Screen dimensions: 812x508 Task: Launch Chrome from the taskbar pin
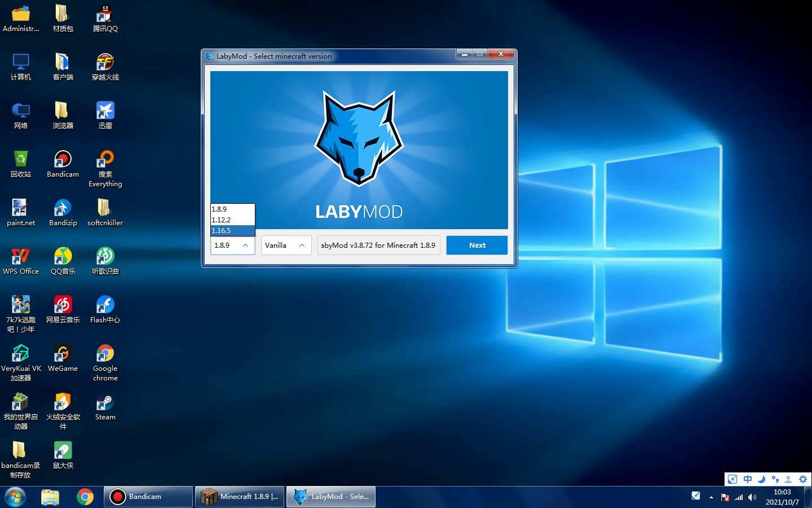click(x=85, y=497)
